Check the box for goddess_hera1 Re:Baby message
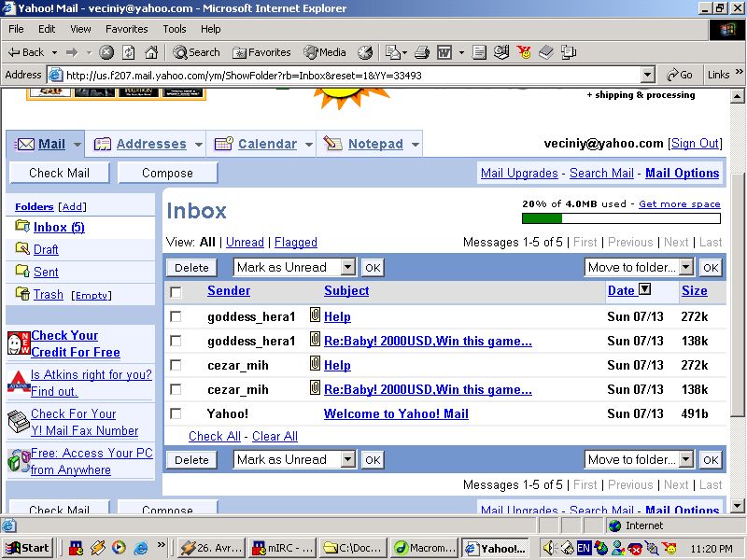 176,341
